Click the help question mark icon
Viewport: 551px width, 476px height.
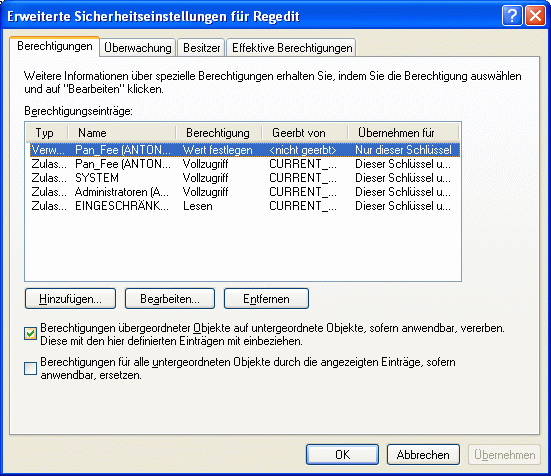tap(512, 16)
